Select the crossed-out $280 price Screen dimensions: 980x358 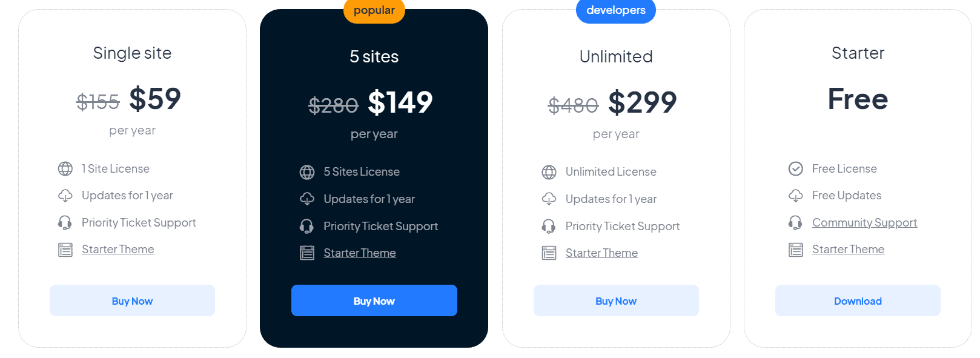[333, 105]
